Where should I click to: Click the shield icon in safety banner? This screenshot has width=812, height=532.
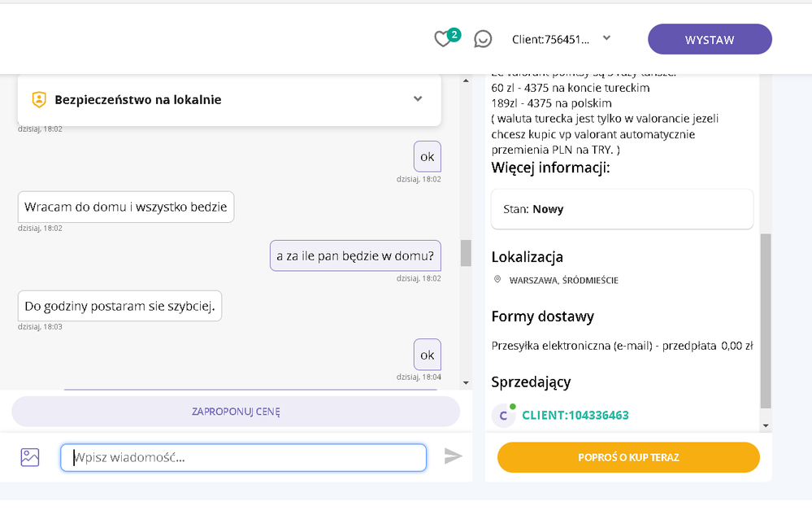tap(38, 99)
